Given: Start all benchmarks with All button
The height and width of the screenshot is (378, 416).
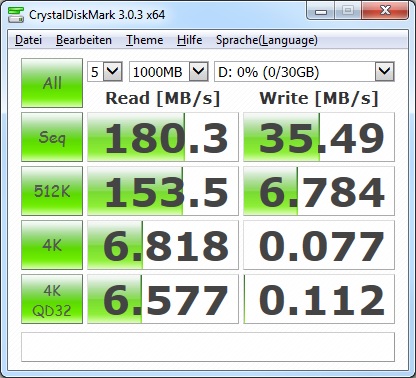Looking at the screenshot, I should [x=52, y=83].
